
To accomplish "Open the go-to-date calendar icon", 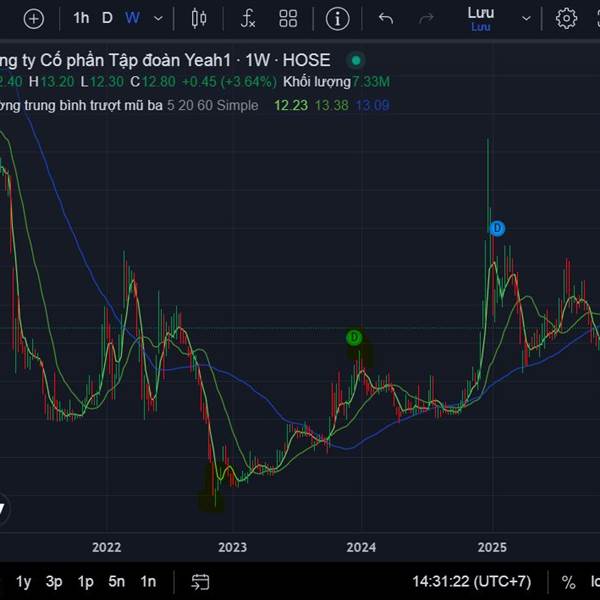I will (200, 582).
